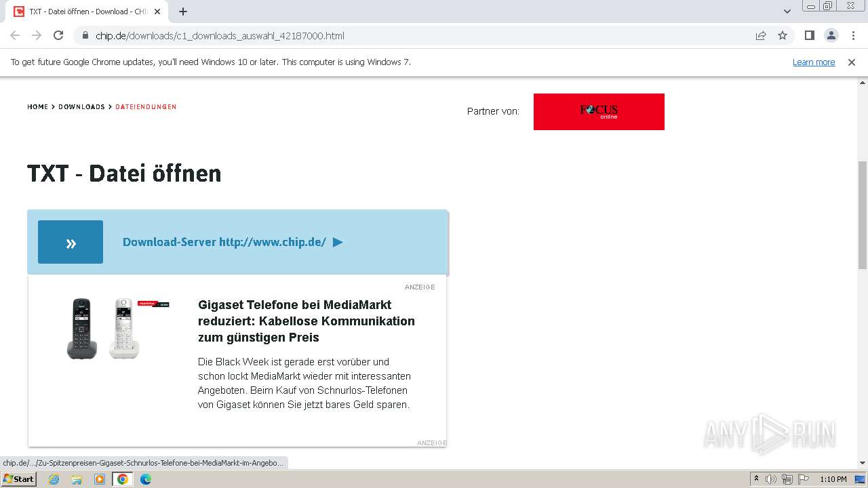
Task: Bookmark this page with the star
Action: click(783, 35)
